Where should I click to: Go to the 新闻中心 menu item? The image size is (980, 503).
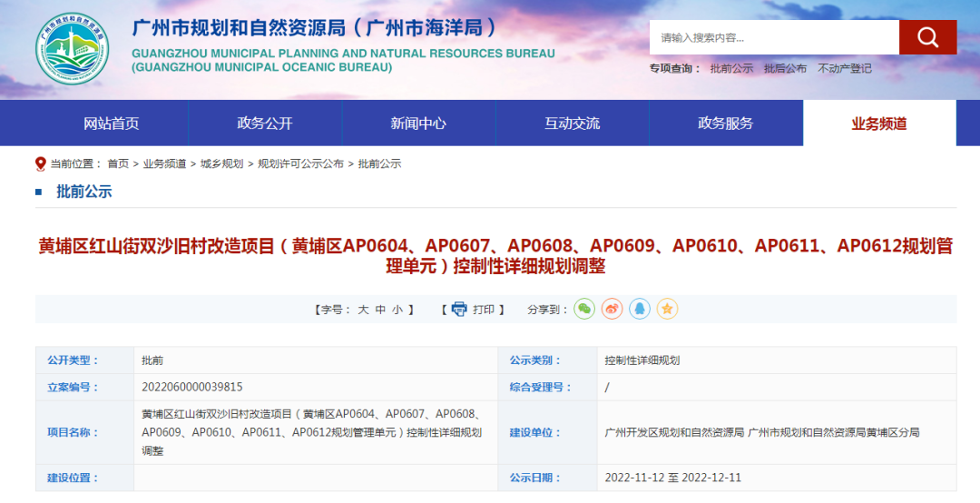(418, 123)
